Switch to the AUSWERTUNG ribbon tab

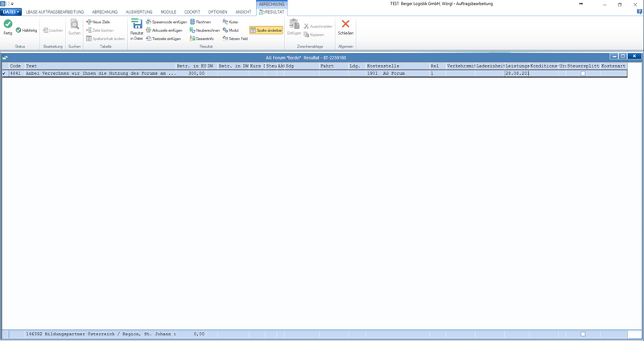pyautogui.click(x=139, y=12)
